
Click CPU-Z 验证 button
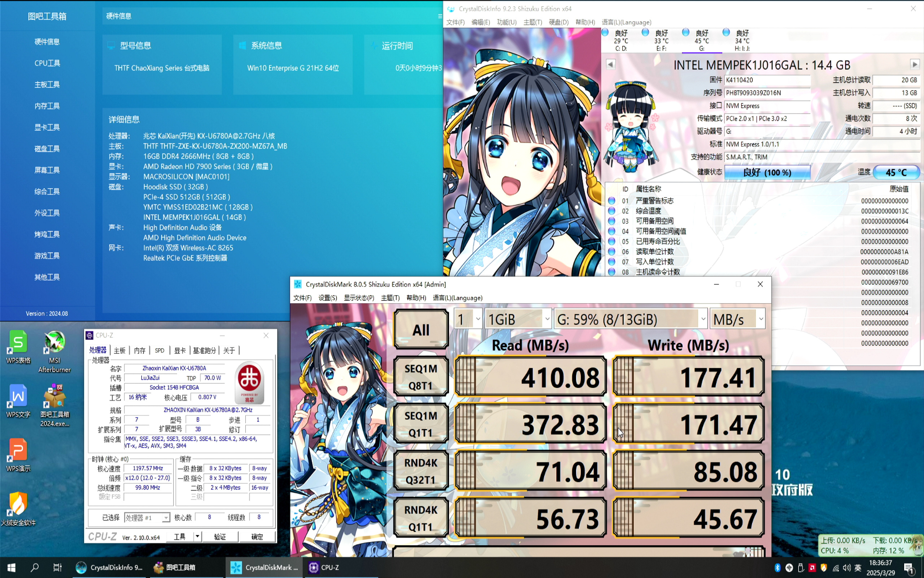tap(220, 536)
